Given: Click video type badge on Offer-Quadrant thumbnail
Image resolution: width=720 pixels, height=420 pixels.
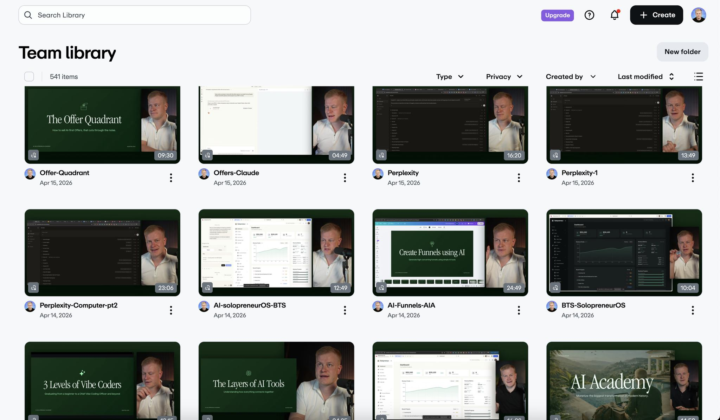Looking at the screenshot, I should (34, 155).
